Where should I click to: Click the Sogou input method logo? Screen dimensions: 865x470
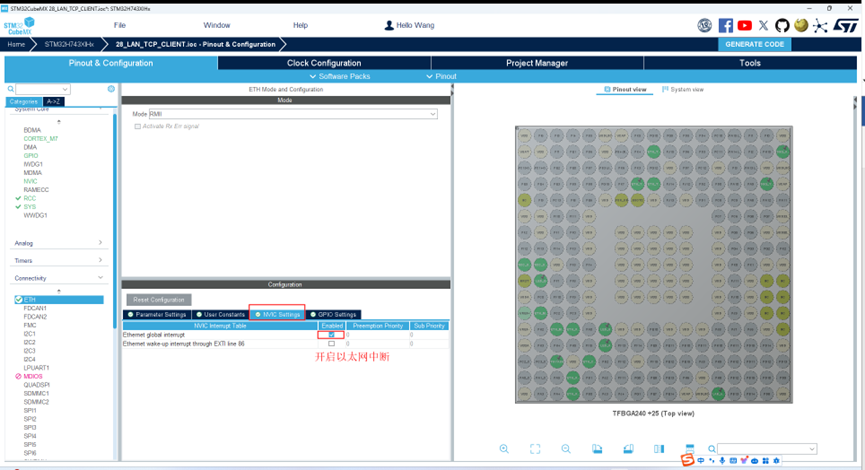click(x=687, y=460)
